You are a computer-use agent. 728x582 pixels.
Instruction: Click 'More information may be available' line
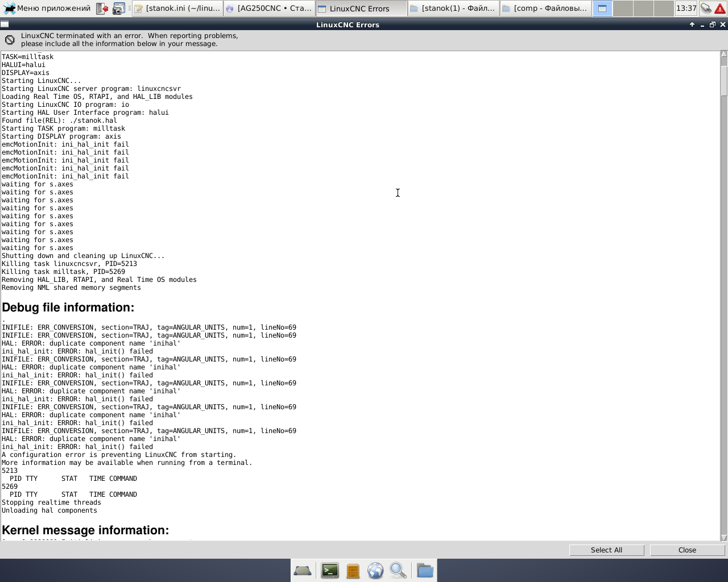click(x=127, y=463)
